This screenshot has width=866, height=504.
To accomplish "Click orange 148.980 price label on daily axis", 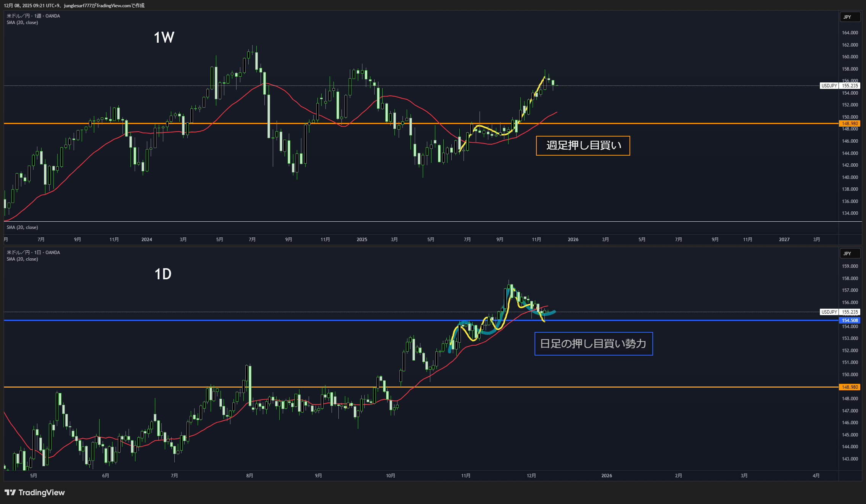I will coord(850,387).
